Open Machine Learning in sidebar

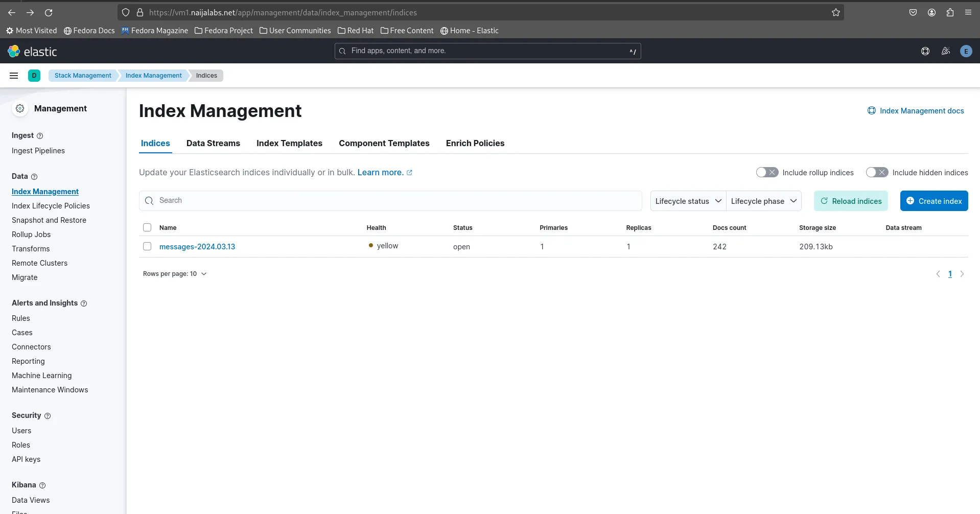[x=42, y=376]
